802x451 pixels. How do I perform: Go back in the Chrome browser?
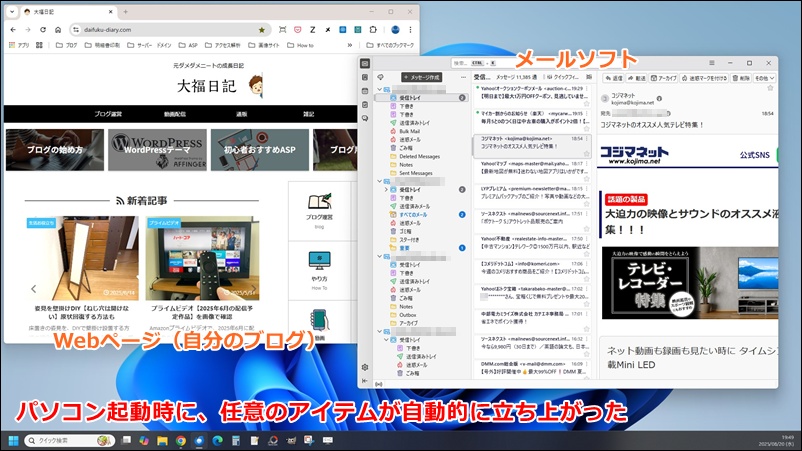13,30
